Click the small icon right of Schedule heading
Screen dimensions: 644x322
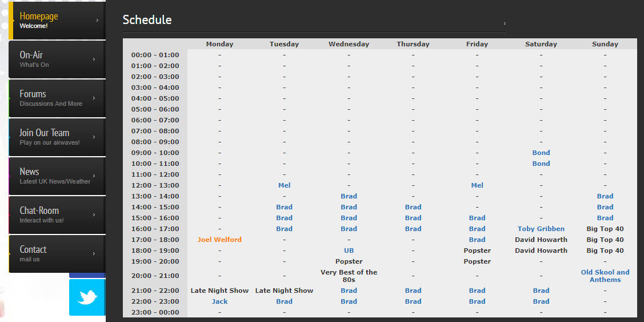pos(504,23)
